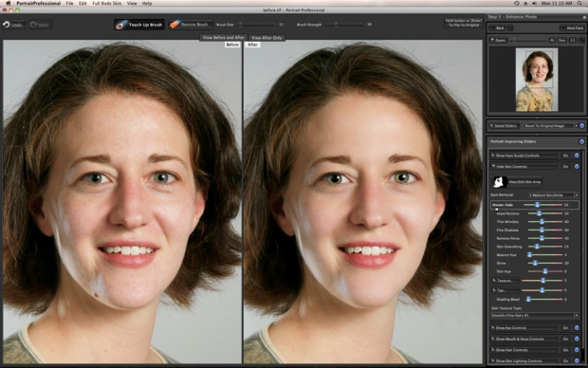588x368 pixels.
Task: Toggle Mouth & Nose Controls On button
Action: (x=565, y=339)
